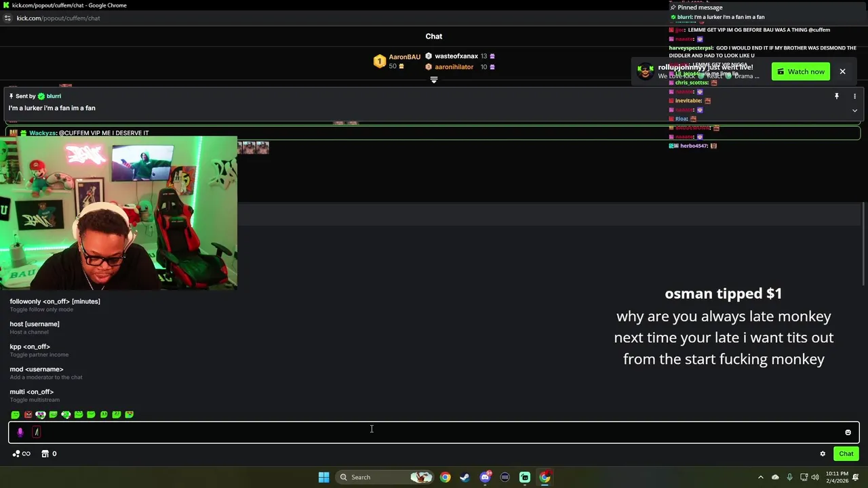This screenshot has height=488, width=868.
Task: Click the taskbar Search box
Action: click(x=384, y=477)
